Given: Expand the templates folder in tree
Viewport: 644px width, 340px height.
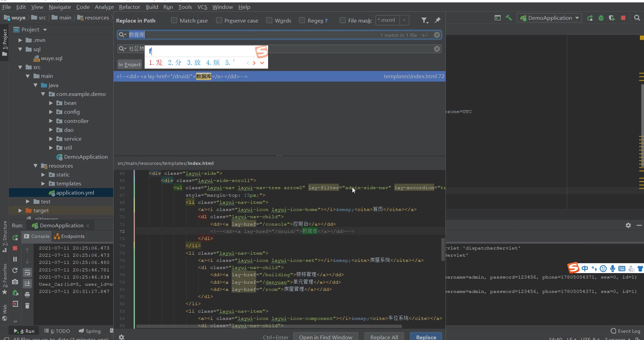Looking at the screenshot, I should click(x=43, y=184).
